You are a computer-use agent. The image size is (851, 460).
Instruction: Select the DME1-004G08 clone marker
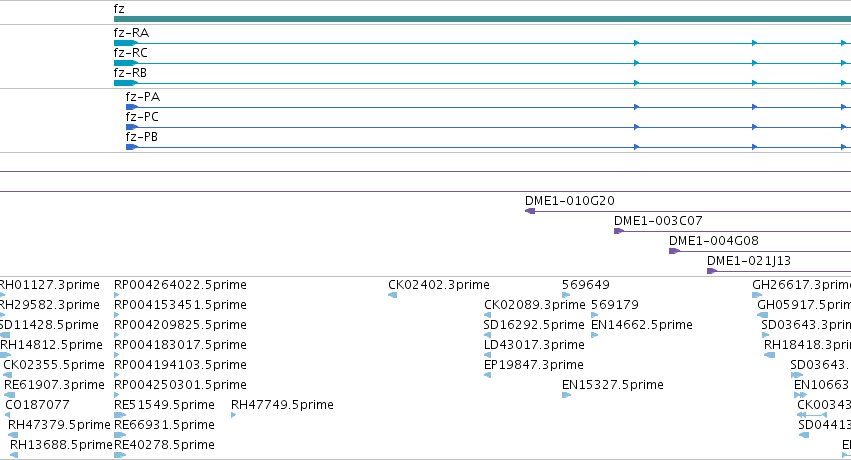674,251
